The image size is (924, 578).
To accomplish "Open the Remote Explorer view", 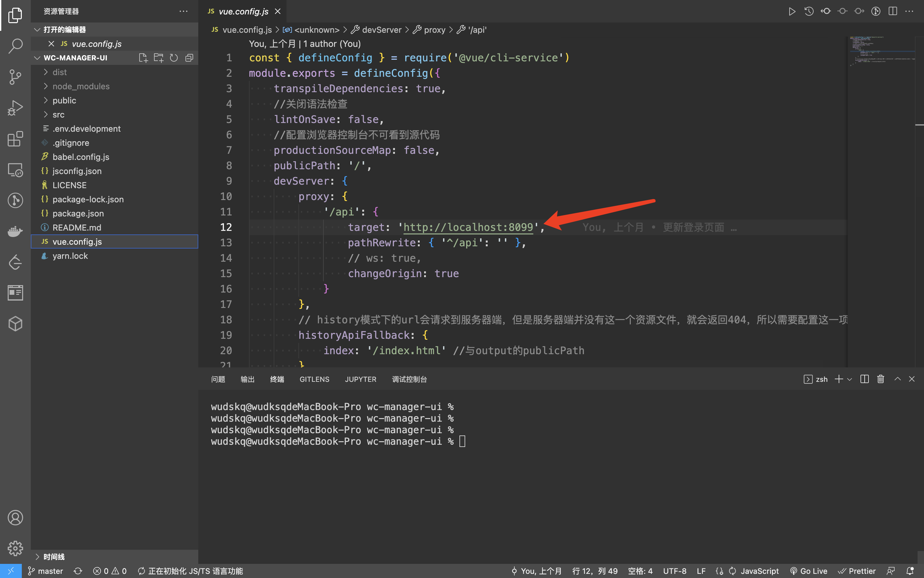I will point(15,170).
